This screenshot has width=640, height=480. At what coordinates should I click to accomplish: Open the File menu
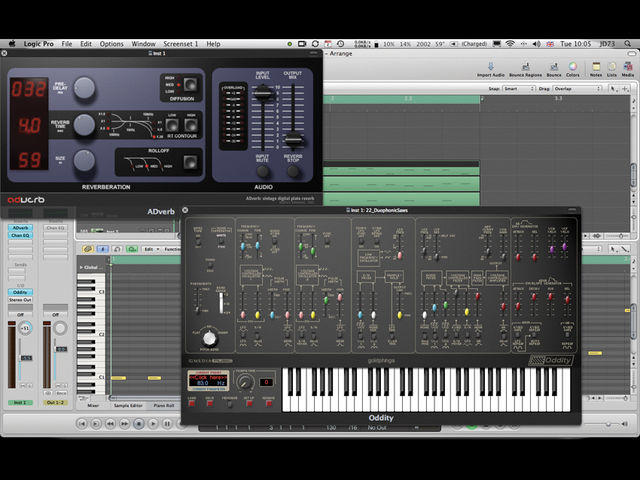point(67,44)
